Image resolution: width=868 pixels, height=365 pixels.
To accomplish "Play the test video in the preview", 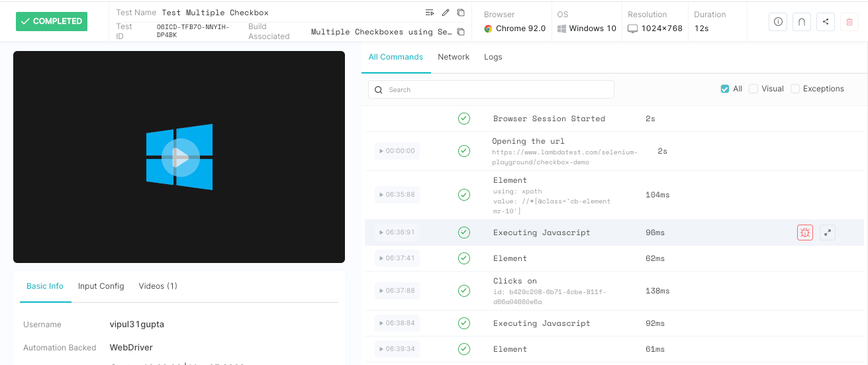I will [x=180, y=157].
